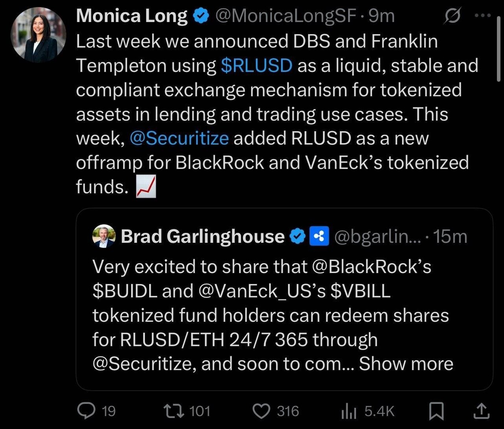Repost this tweet via retweet icon
Image resolution: width=504 pixels, height=429 pixels.
pos(174,411)
